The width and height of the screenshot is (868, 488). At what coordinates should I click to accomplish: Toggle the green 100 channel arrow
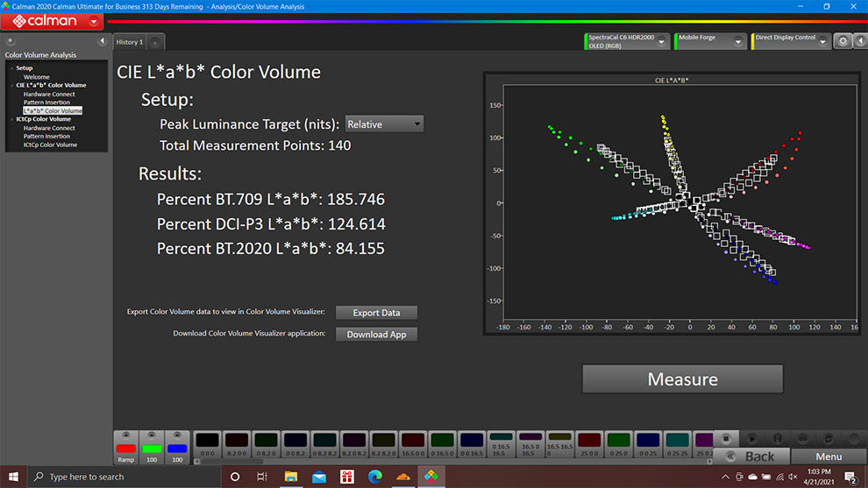pyautogui.click(x=152, y=435)
